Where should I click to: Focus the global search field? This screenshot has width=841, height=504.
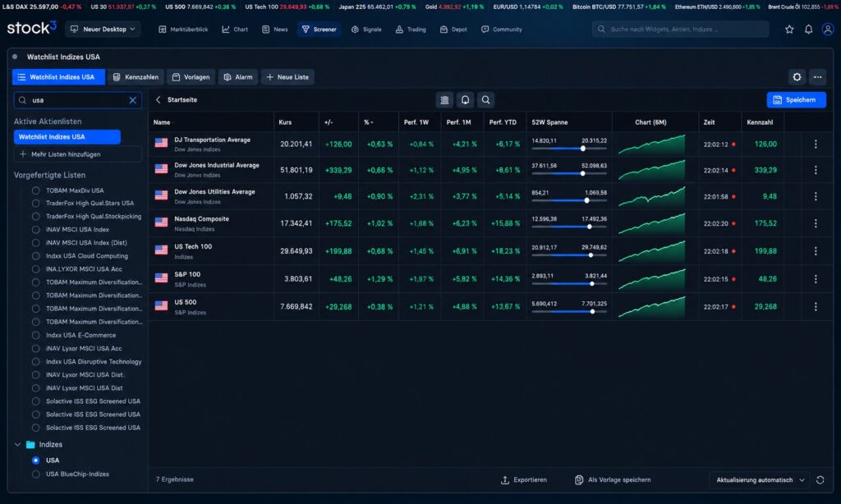680,30
